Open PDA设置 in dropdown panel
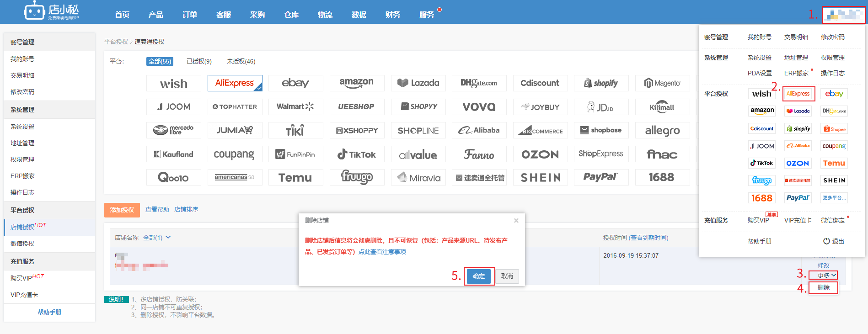Viewport: 868px width, 334px height. (x=760, y=73)
